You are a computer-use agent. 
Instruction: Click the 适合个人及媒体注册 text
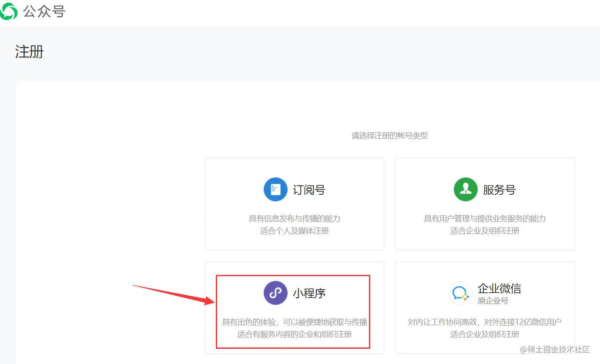point(295,230)
